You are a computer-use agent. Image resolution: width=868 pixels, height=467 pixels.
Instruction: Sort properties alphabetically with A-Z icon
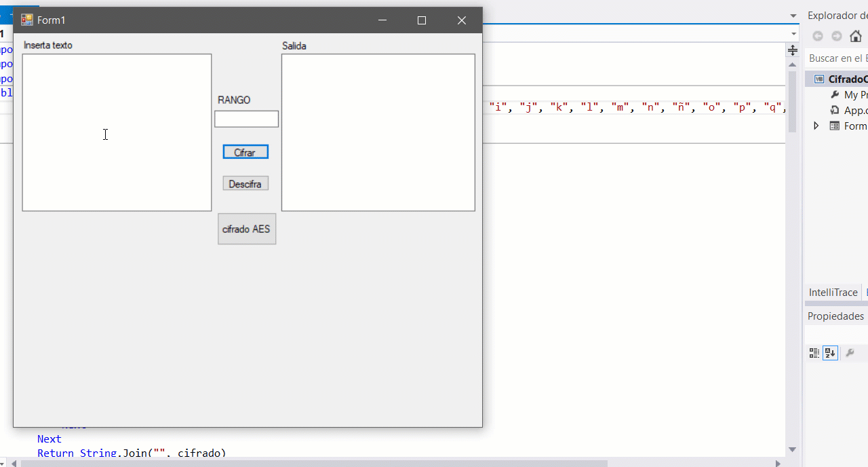point(831,353)
